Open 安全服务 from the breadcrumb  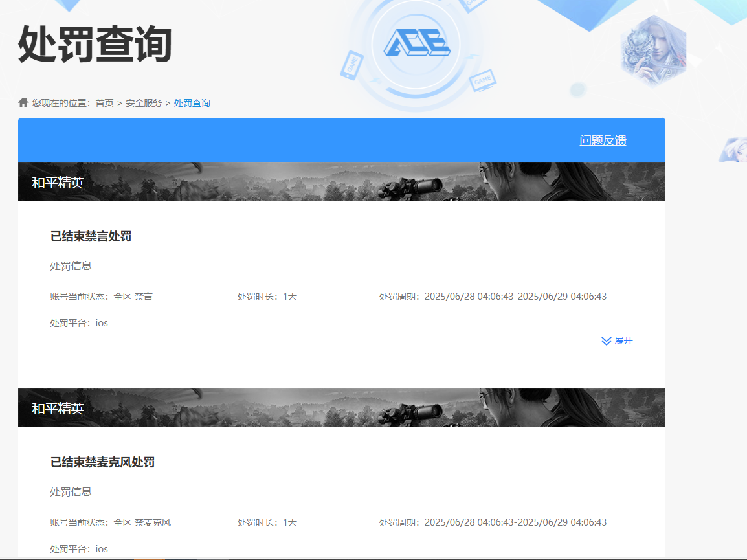tap(144, 103)
